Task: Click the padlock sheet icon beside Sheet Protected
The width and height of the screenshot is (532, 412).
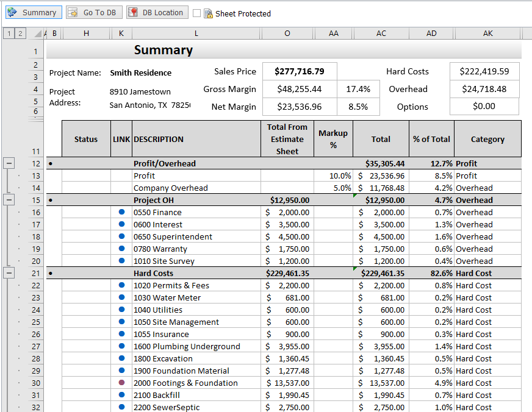Action: point(208,13)
